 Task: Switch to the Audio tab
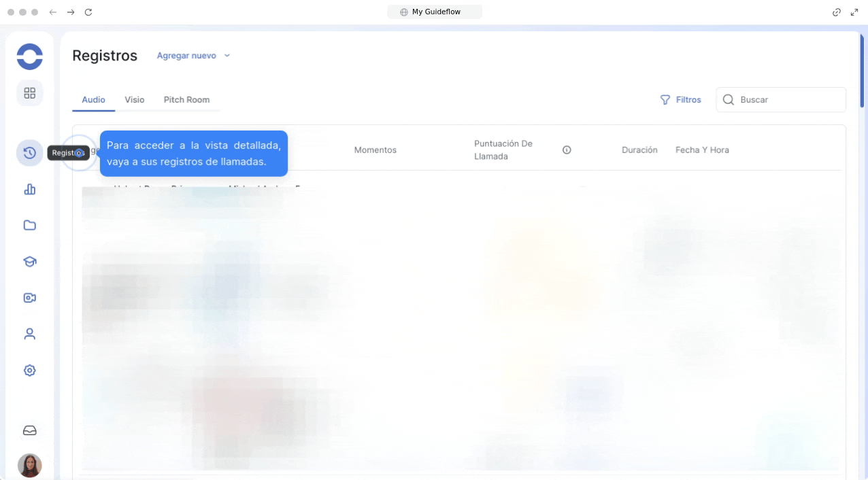tap(93, 100)
